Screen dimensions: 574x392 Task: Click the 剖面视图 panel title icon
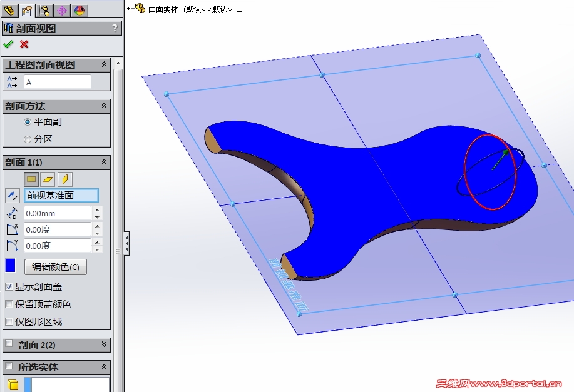pos(9,28)
